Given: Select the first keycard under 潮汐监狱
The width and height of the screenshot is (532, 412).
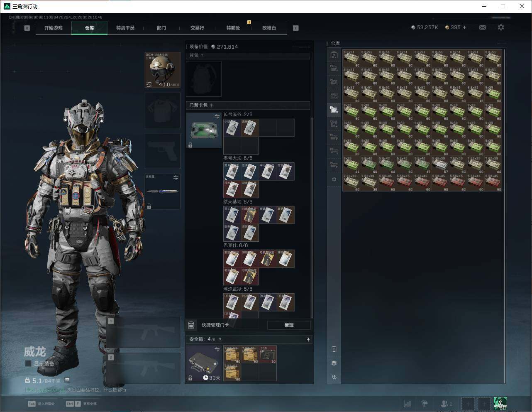Looking at the screenshot, I should coord(232,302).
